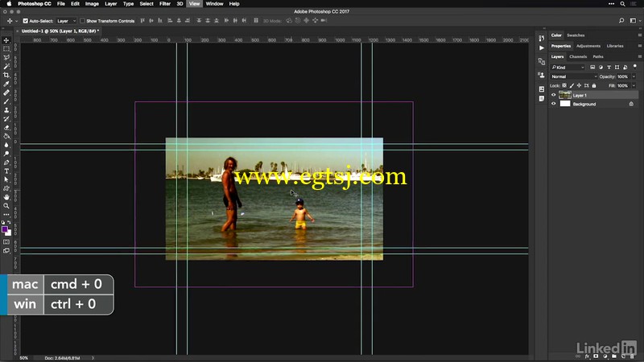Toggle lock position

[x=579, y=85]
